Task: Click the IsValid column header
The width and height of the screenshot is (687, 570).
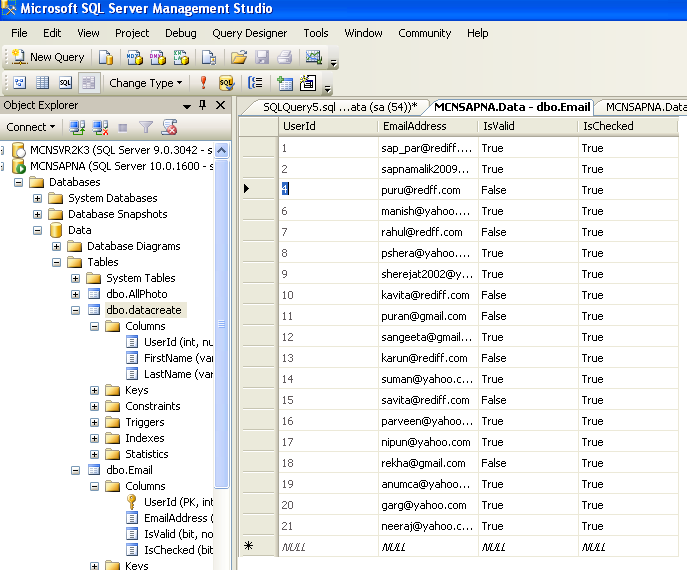Action: tap(528, 126)
